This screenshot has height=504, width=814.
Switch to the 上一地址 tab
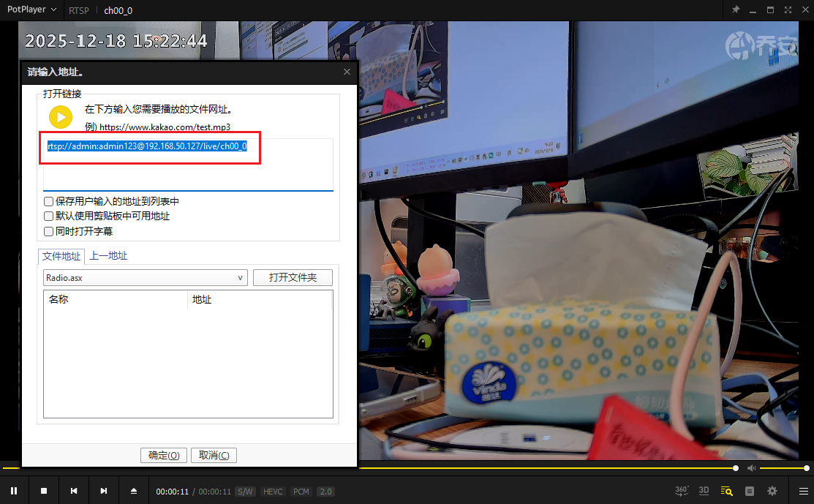pyautogui.click(x=108, y=256)
